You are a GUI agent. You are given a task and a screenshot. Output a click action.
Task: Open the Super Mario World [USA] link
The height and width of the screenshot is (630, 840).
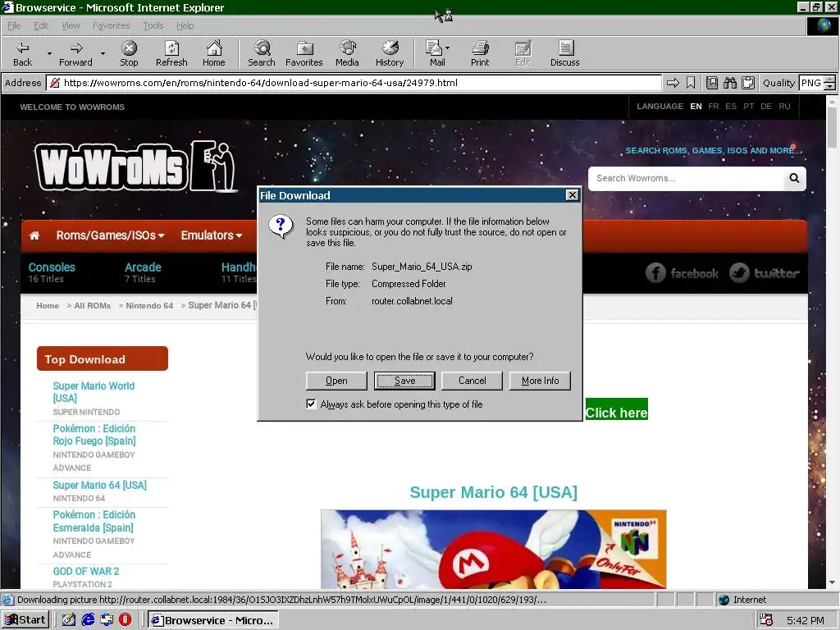[94, 391]
